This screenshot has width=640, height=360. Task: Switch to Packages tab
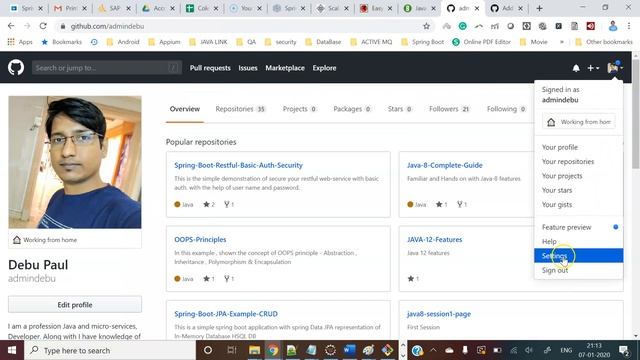pos(352,109)
